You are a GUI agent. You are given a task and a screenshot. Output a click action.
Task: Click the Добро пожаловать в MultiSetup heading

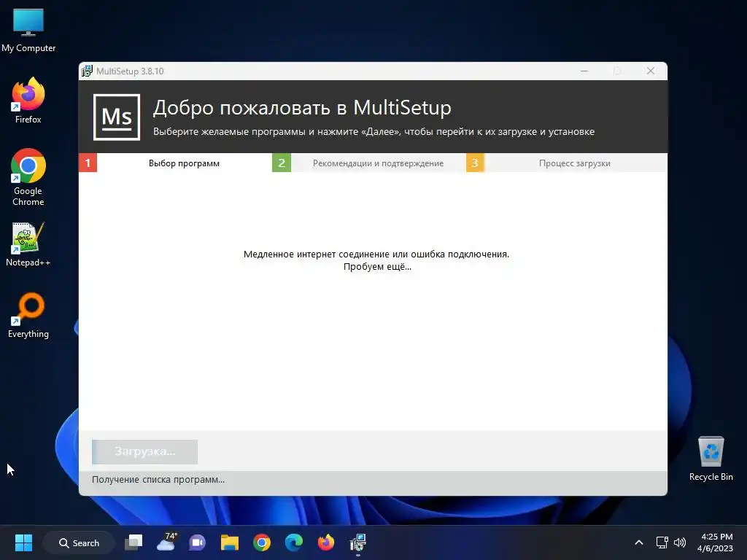click(302, 108)
